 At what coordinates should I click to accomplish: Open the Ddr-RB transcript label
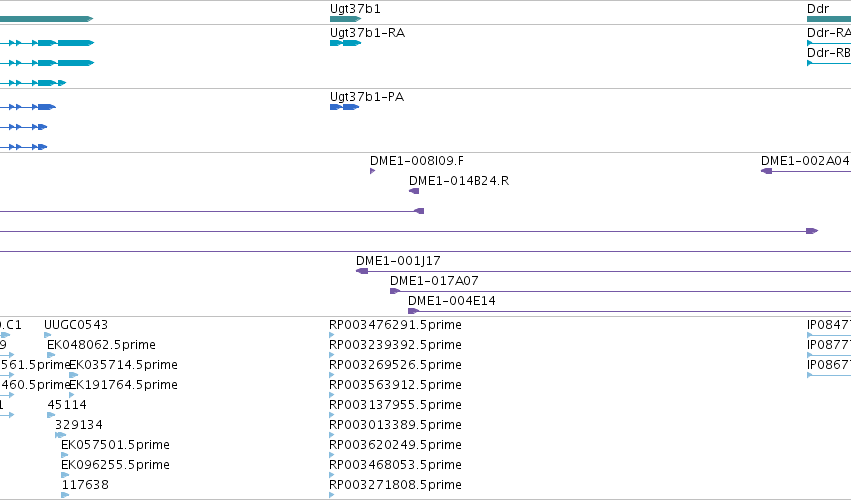tap(828, 53)
